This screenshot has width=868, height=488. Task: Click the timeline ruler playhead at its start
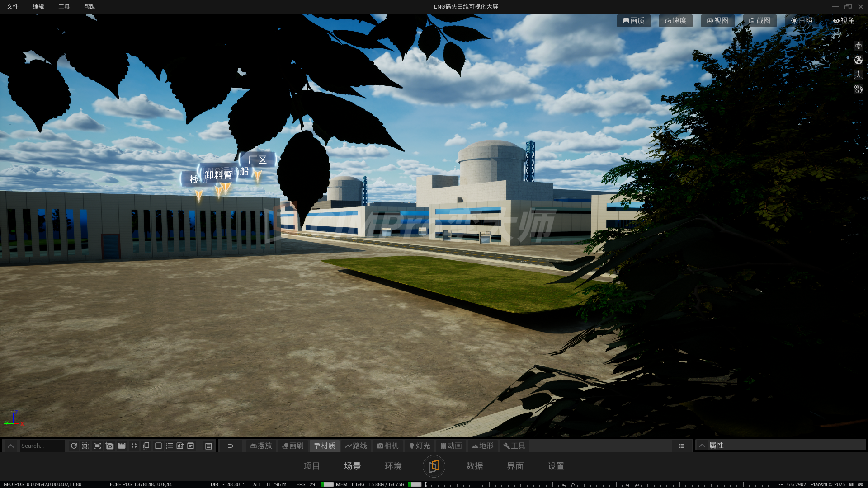tap(425, 484)
